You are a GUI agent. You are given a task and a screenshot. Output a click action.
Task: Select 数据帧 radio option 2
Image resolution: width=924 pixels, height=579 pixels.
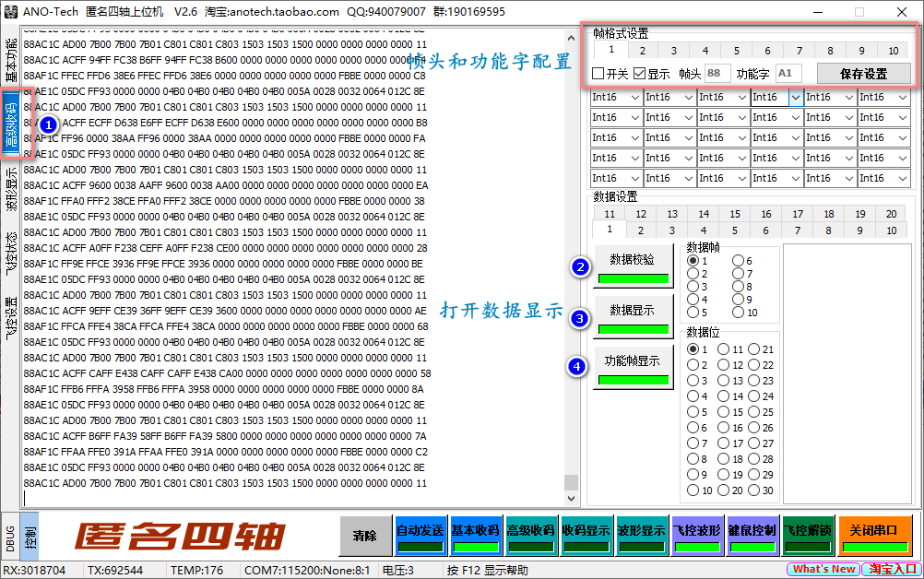pyautogui.click(x=693, y=274)
